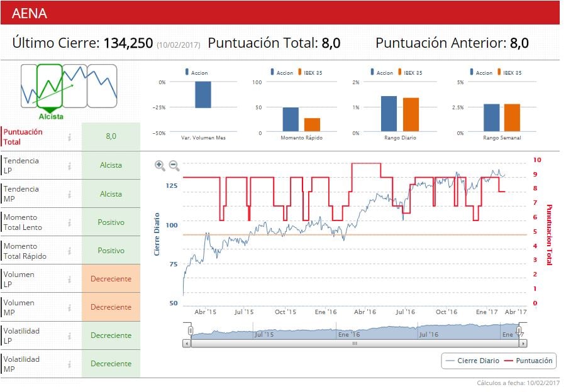The image size is (566, 392).
Task: Click the navigator scrollbar thumb grip
Action: click(355, 344)
